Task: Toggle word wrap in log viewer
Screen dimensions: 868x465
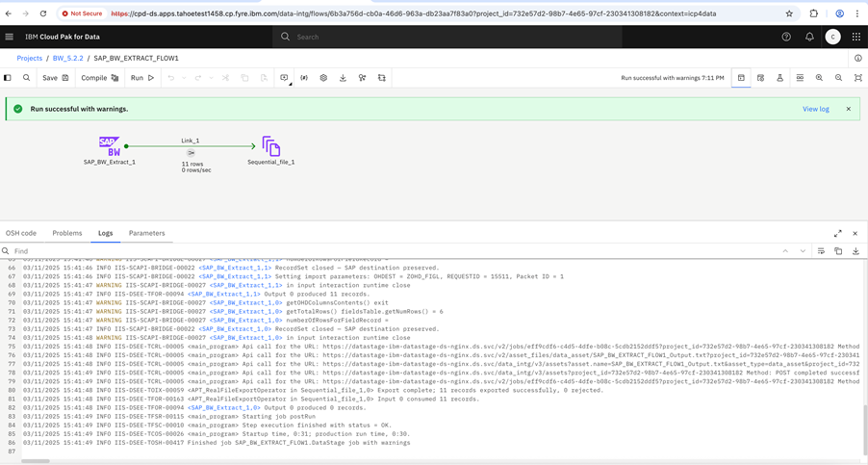Action: click(x=821, y=251)
